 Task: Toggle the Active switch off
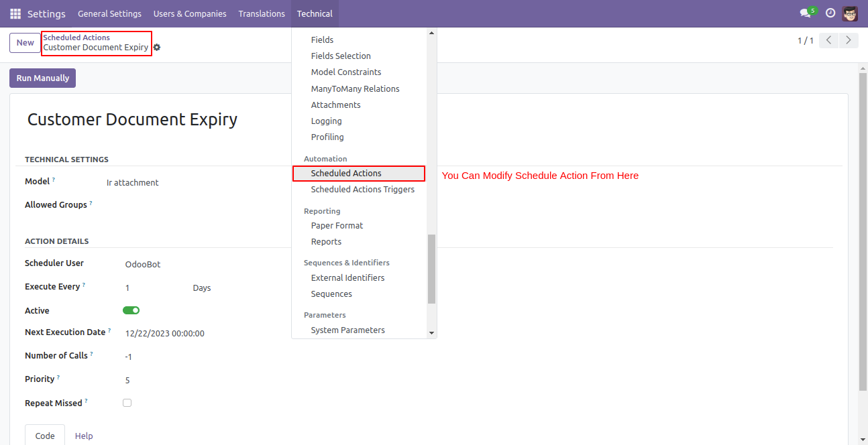point(131,310)
